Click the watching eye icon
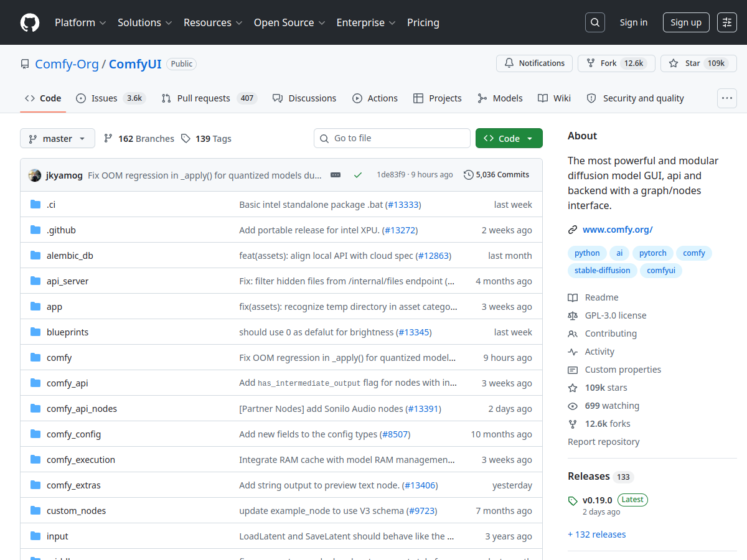Viewport: 747px width, 560px height. coord(572,406)
